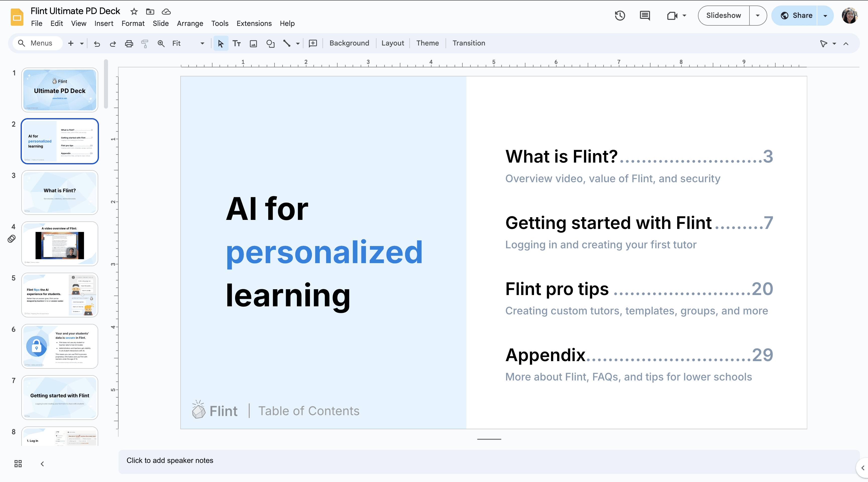868x482 pixels.
Task: Open version history clock icon
Action: (x=620, y=16)
